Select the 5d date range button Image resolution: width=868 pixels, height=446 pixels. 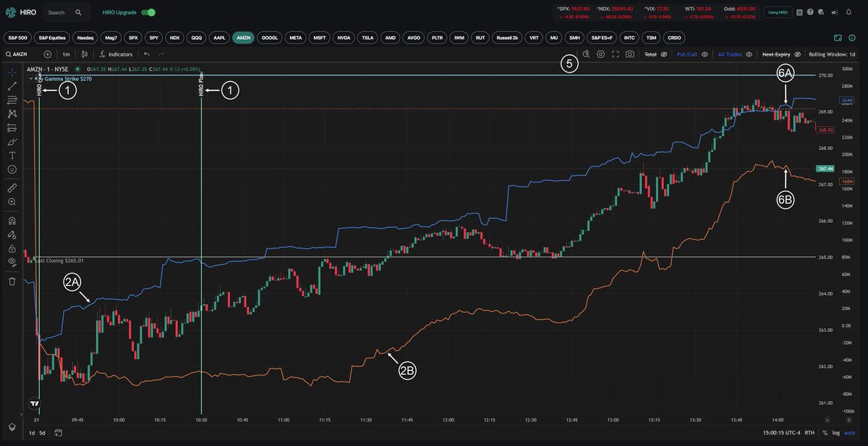(42, 432)
